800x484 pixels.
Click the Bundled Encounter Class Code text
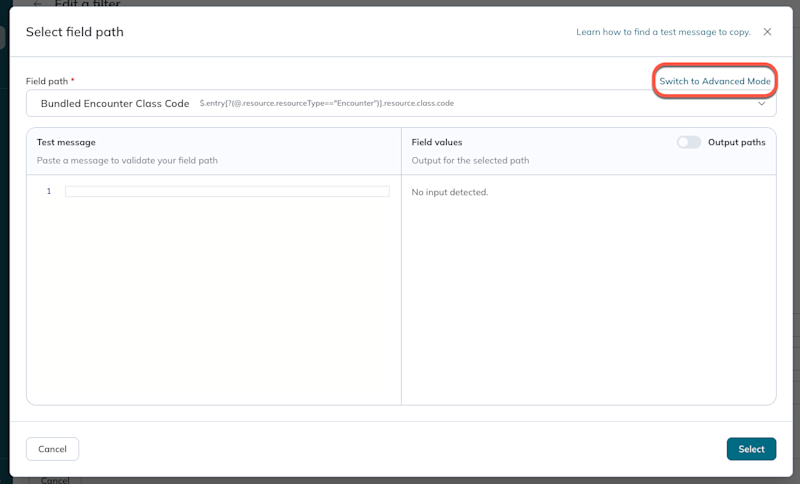pos(115,104)
